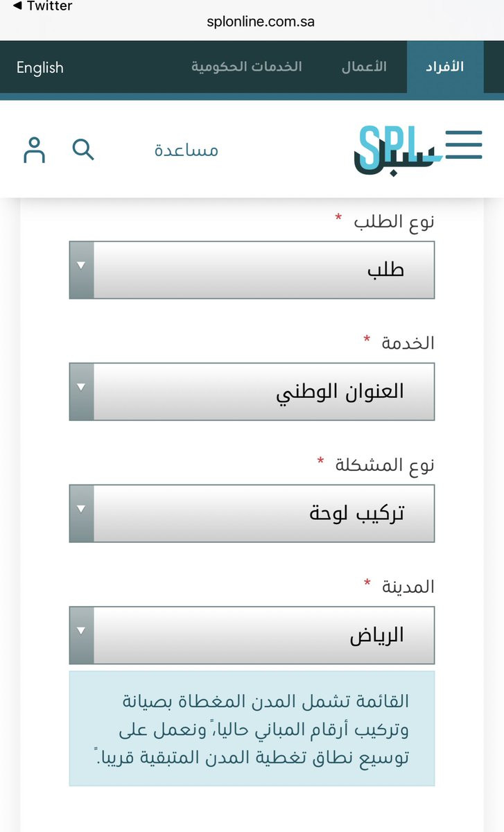Return to Twitter via back arrow
This screenshot has width=504, height=832.
pos(42,6)
